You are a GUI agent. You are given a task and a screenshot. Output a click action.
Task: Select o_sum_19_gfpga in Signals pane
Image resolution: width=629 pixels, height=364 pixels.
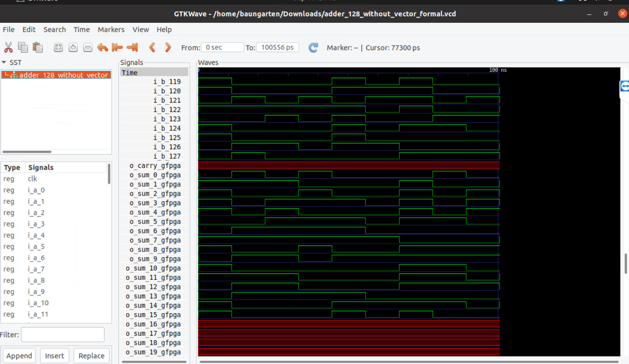154,352
